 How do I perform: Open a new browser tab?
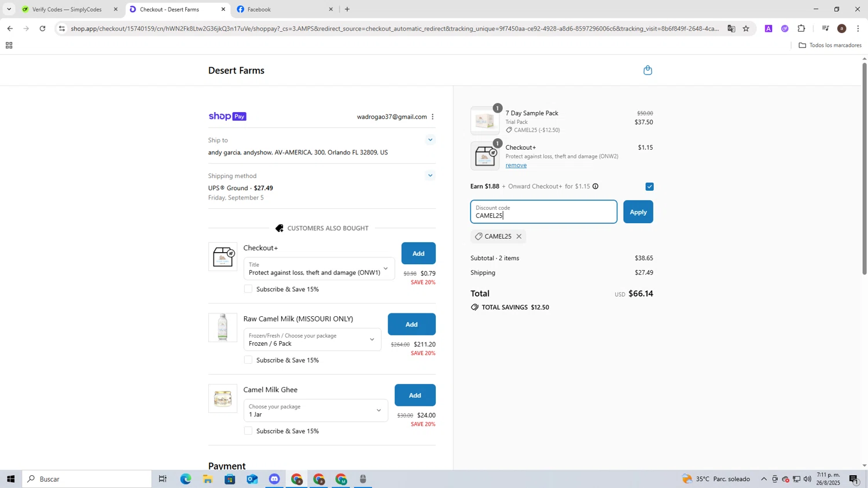pos(347,9)
